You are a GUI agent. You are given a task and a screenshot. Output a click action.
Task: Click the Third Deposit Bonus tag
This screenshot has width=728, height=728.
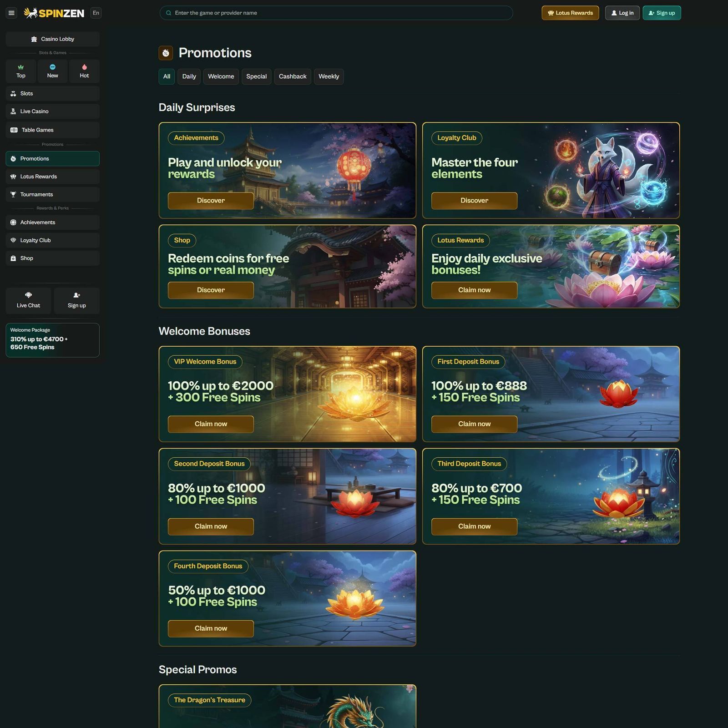[x=469, y=464]
